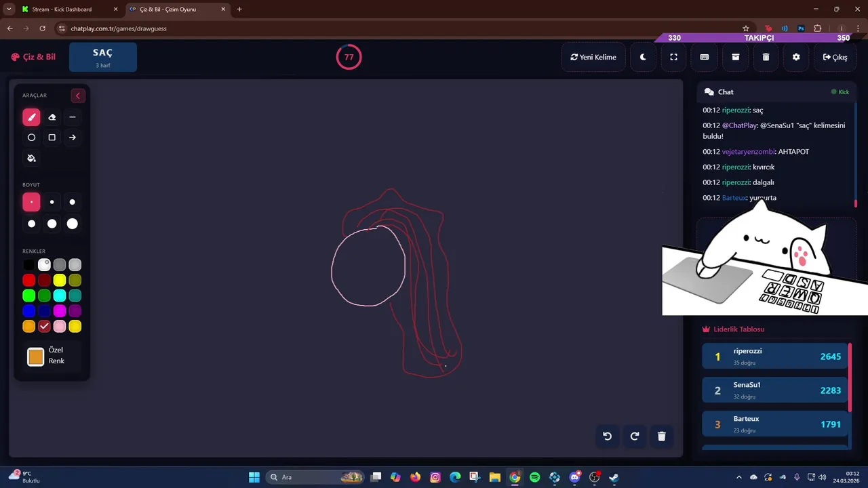
Task: Toggle dark mode with moon icon
Action: click(x=643, y=57)
